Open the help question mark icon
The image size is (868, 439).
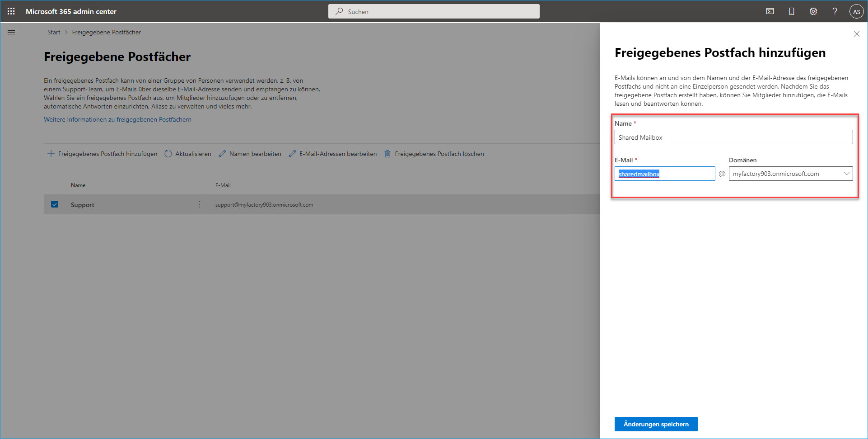[x=835, y=11]
